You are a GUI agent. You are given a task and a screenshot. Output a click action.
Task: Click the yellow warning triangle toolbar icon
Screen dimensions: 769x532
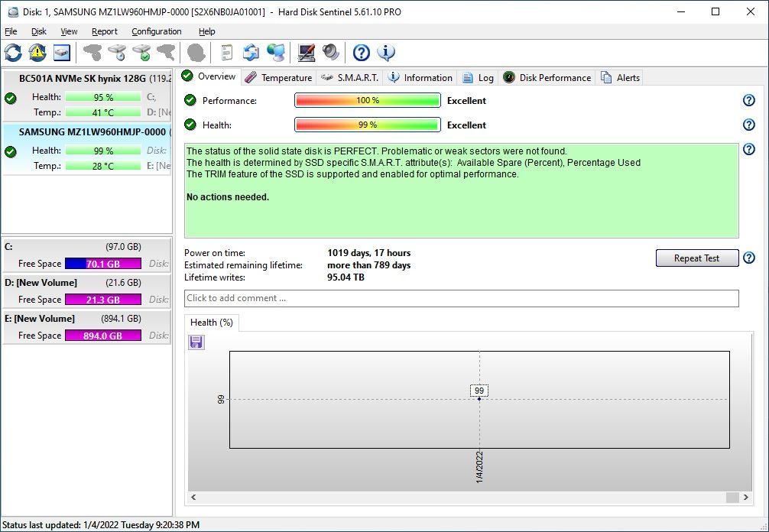pyautogui.click(x=37, y=53)
